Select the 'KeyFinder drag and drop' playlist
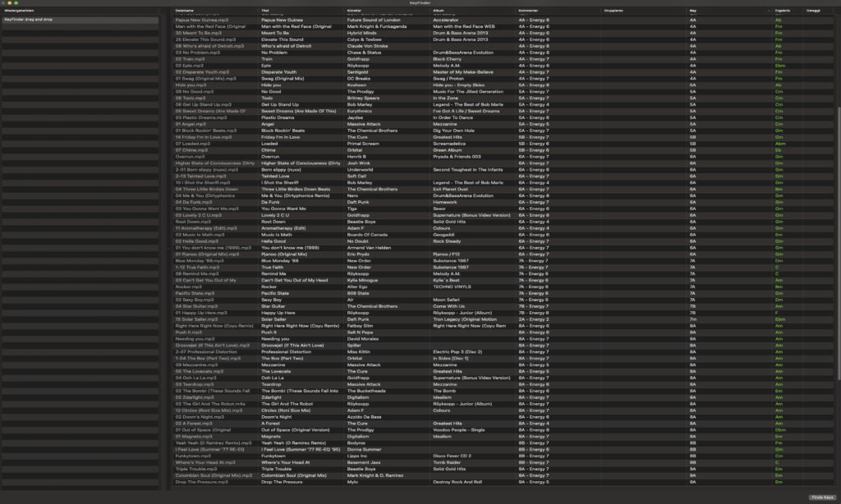Image resolution: width=841 pixels, height=504 pixels. tap(51, 17)
